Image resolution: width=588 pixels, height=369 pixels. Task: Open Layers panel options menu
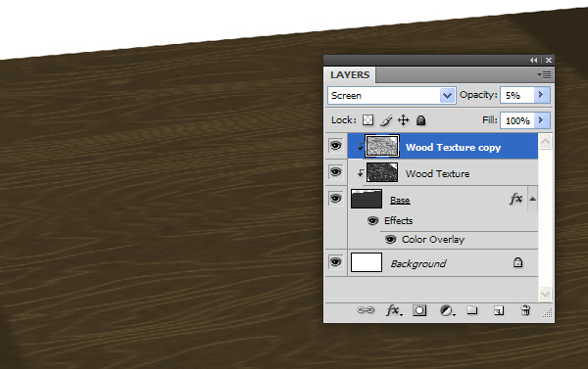[544, 75]
